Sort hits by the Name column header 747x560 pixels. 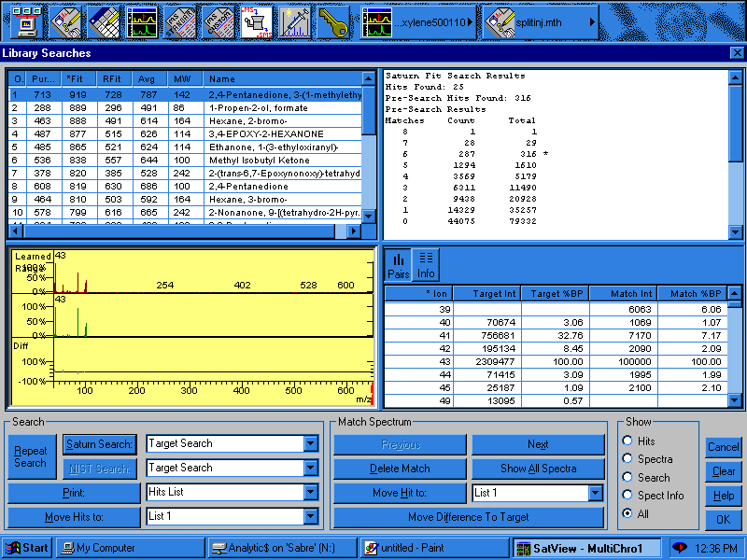point(283,79)
